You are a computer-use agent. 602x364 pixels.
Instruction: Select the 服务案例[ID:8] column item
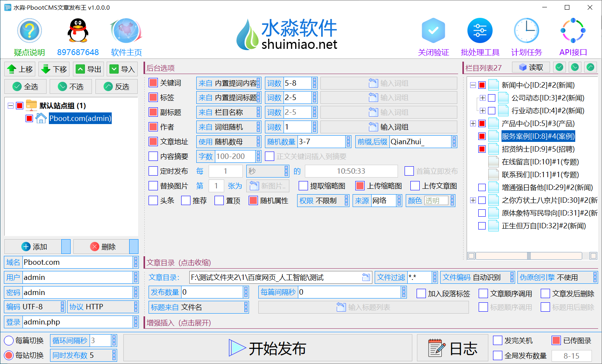tap(538, 136)
